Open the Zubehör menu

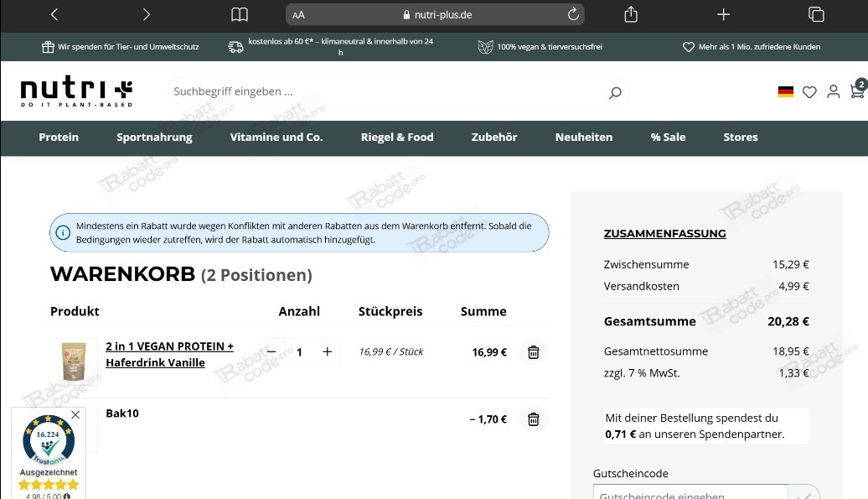pos(494,138)
